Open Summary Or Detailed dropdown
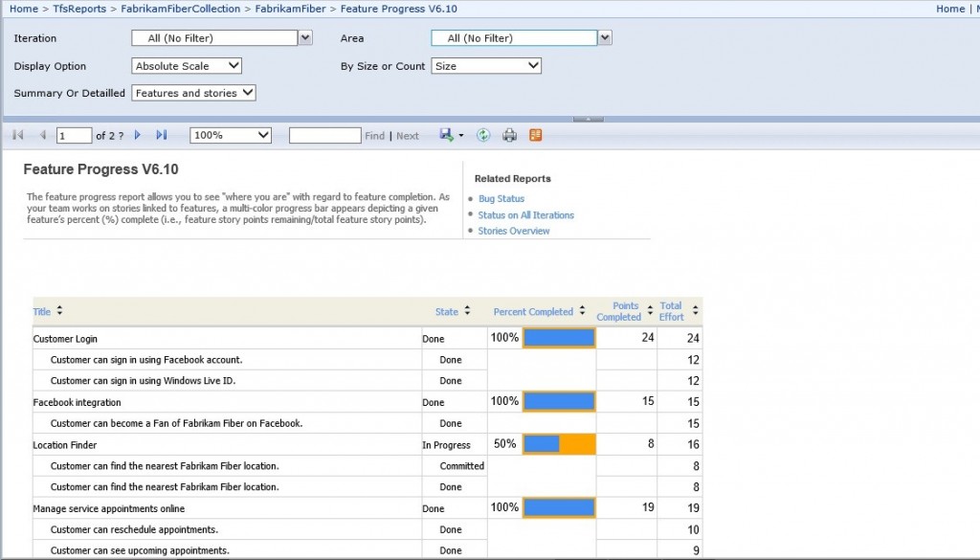The width and height of the screenshot is (980, 560). 193,93
